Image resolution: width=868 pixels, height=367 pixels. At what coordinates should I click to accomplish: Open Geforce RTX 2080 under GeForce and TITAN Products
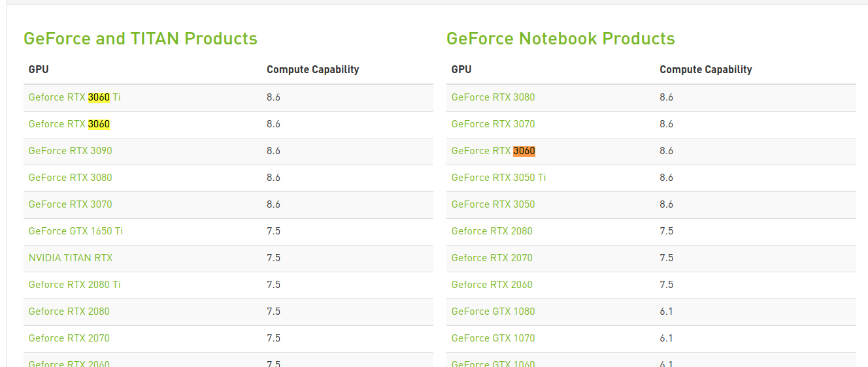[69, 311]
